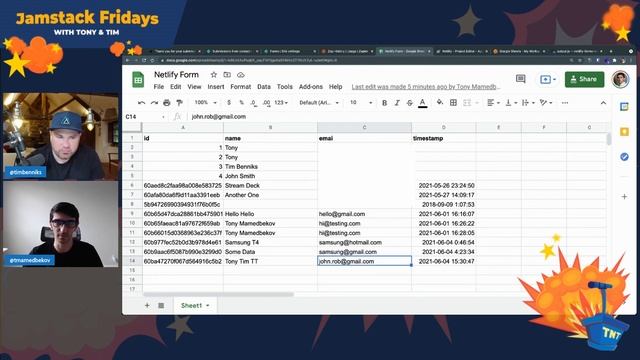The width and height of the screenshot is (640, 360).
Task: Click the move to folder icon
Action: pos(227,75)
